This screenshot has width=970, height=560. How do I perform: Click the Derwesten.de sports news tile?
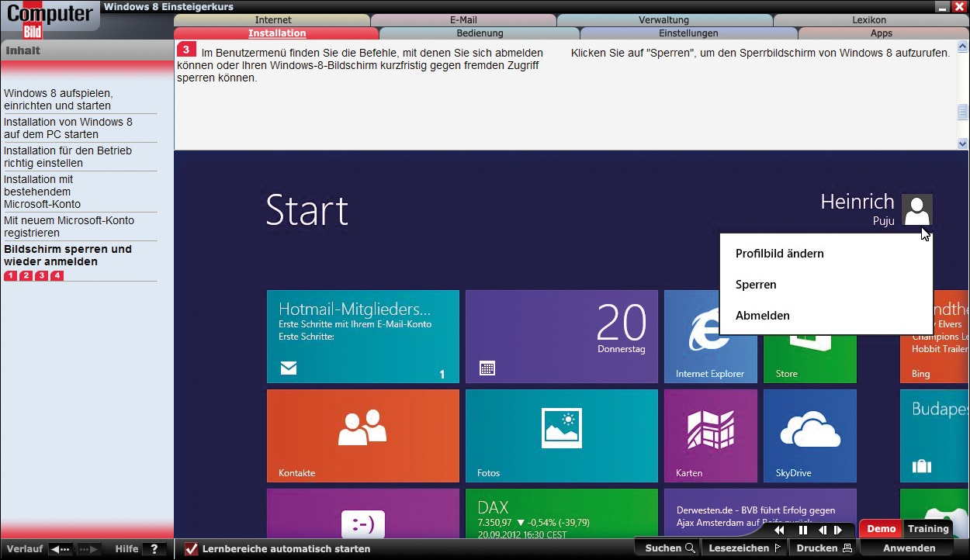760,513
